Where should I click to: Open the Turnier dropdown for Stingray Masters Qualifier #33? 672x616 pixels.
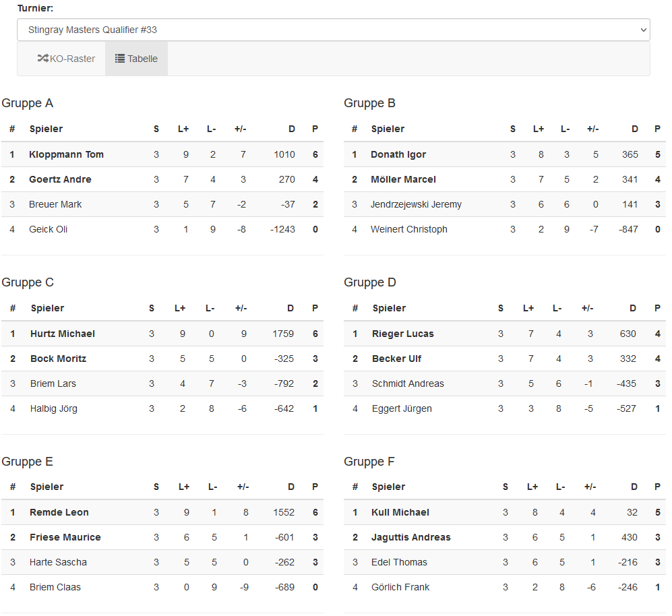[333, 30]
